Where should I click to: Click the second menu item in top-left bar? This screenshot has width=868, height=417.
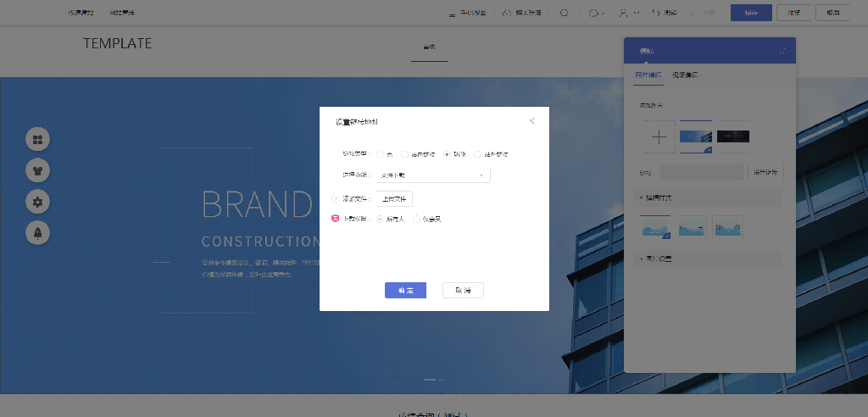[122, 13]
